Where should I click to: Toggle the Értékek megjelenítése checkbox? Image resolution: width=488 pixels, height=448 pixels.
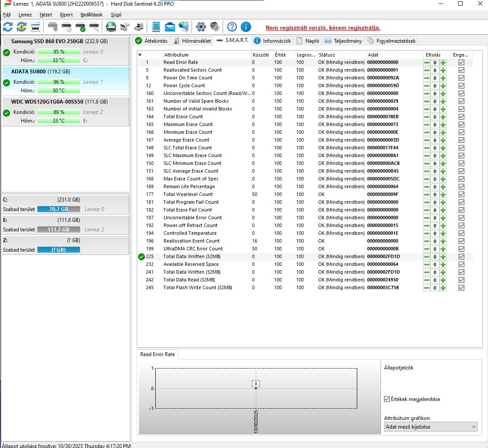pos(387,399)
